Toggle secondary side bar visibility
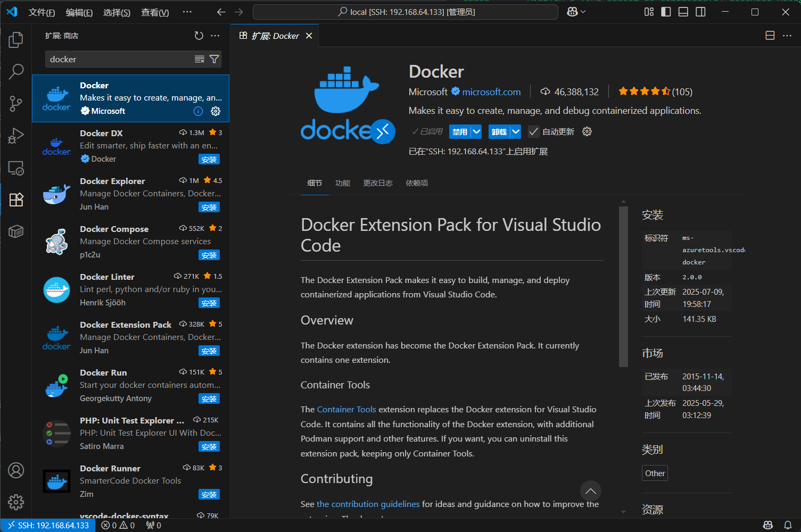The width and height of the screenshot is (801, 532). 700,12
